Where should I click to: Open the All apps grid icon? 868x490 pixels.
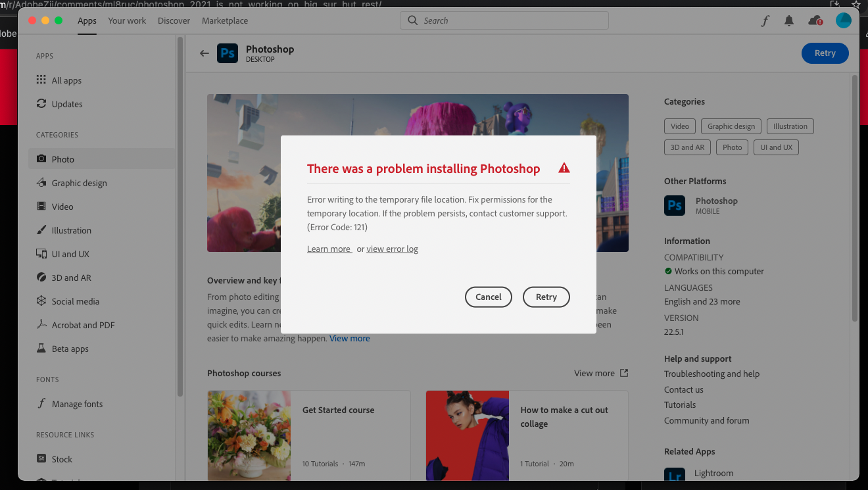point(41,80)
